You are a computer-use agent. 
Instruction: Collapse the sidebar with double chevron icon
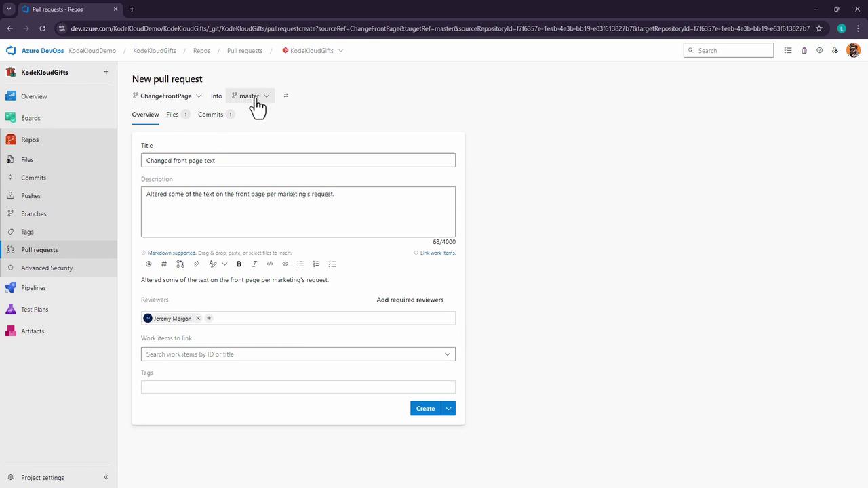click(x=106, y=477)
